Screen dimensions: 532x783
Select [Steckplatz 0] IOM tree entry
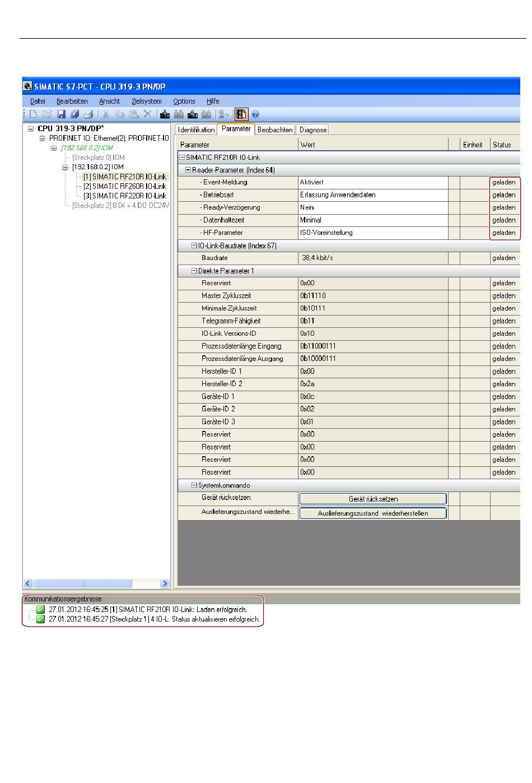click(x=99, y=157)
